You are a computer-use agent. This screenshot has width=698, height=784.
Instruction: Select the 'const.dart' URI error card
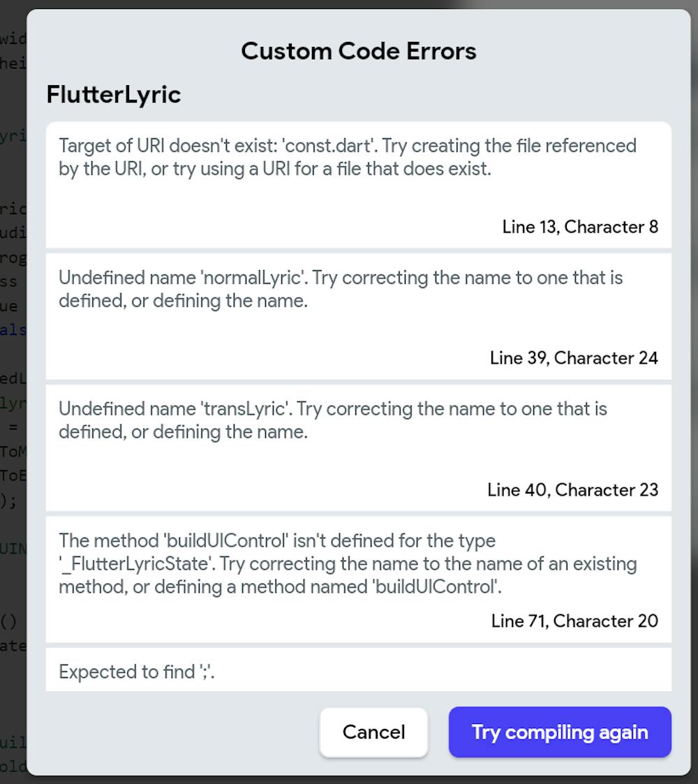point(358,185)
